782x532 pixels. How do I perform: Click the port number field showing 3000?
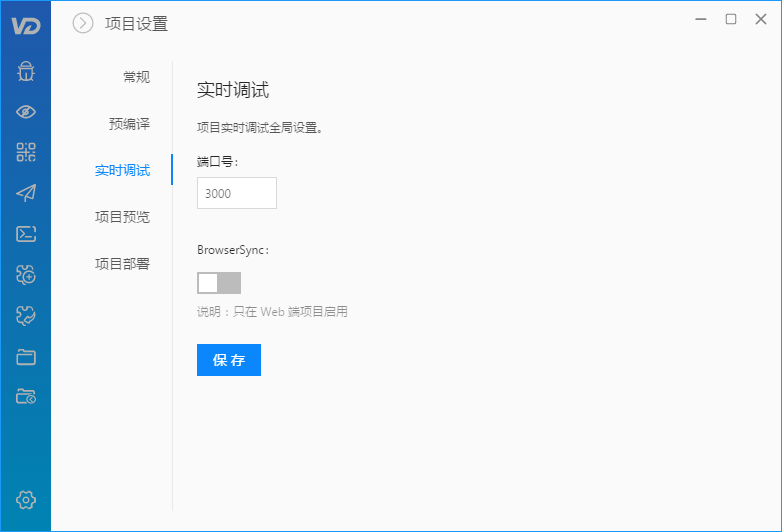click(237, 193)
